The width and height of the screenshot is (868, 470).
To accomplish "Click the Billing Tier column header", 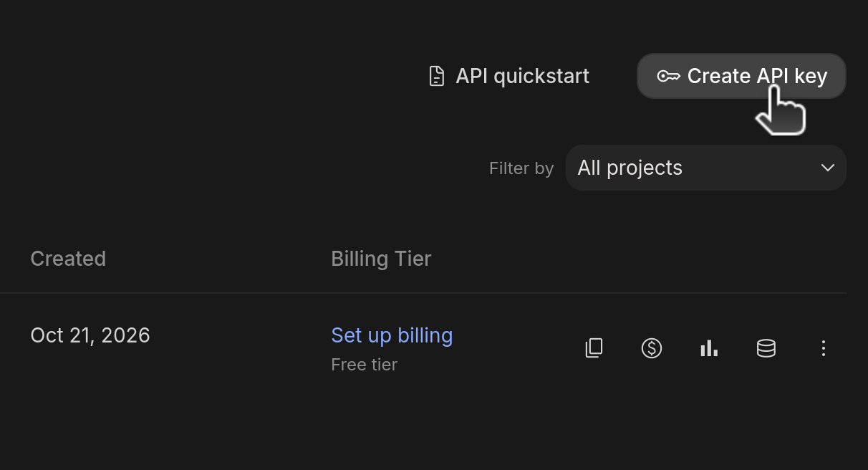I will (381, 259).
